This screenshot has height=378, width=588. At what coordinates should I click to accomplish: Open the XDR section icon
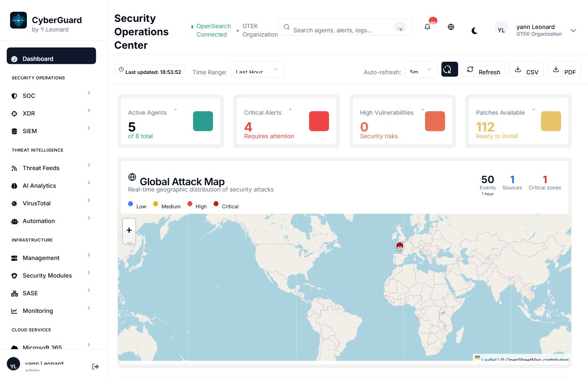pos(15,113)
